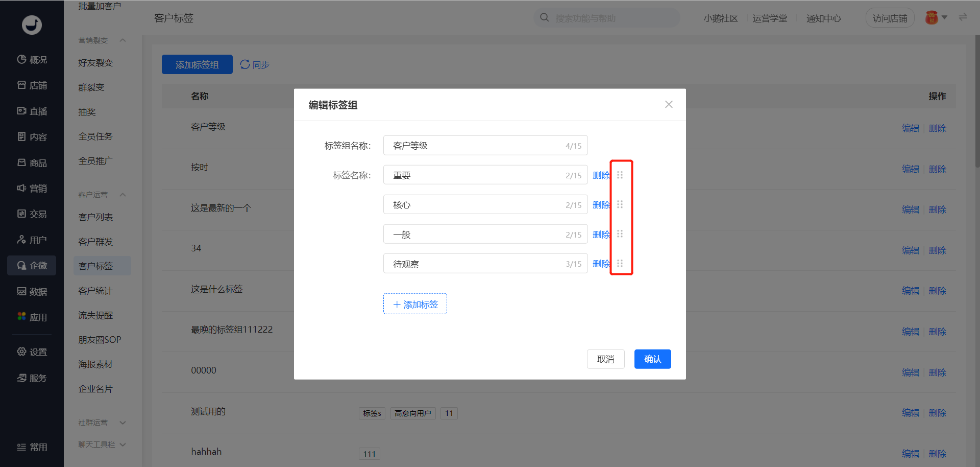Delete the 重要 tag
The width and height of the screenshot is (980, 467).
coord(601,175)
